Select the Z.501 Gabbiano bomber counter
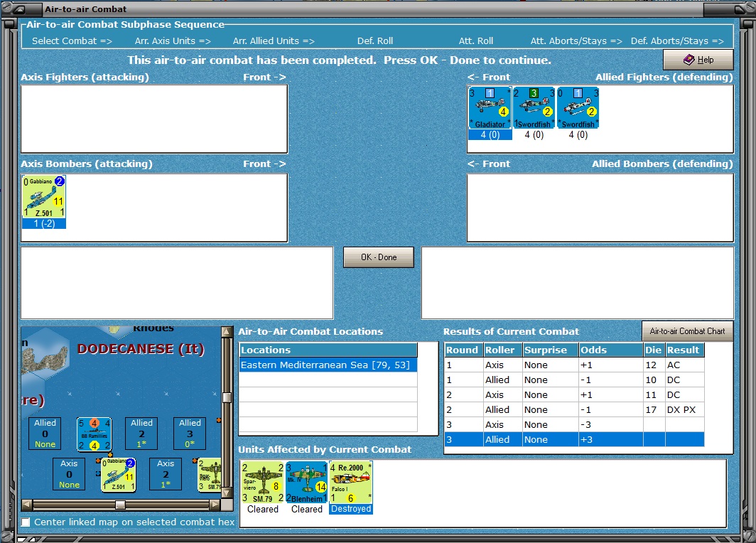The image size is (756, 543). tap(44, 197)
